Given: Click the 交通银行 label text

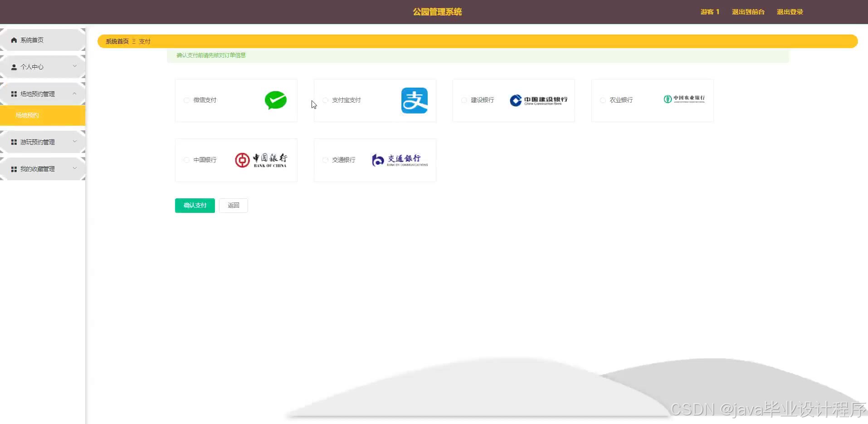Looking at the screenshot, I should (344, 160).
